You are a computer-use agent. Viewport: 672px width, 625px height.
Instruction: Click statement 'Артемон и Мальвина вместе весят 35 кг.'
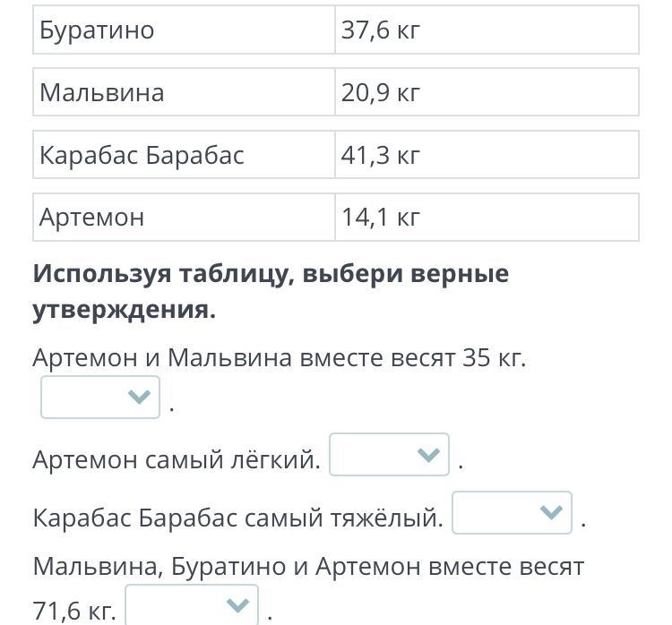pos(279,358)
